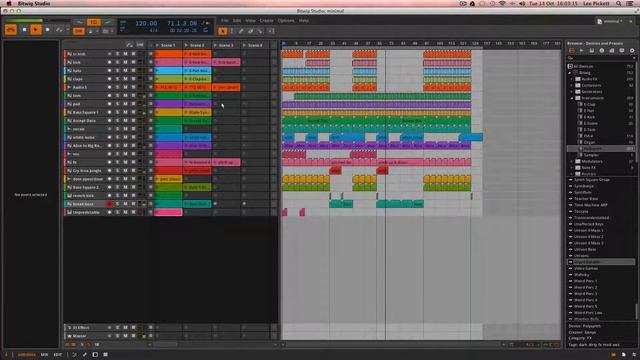This screenshot has height=360, width=640.
Task: Select the Video Games preset
Action: (586, 268)
